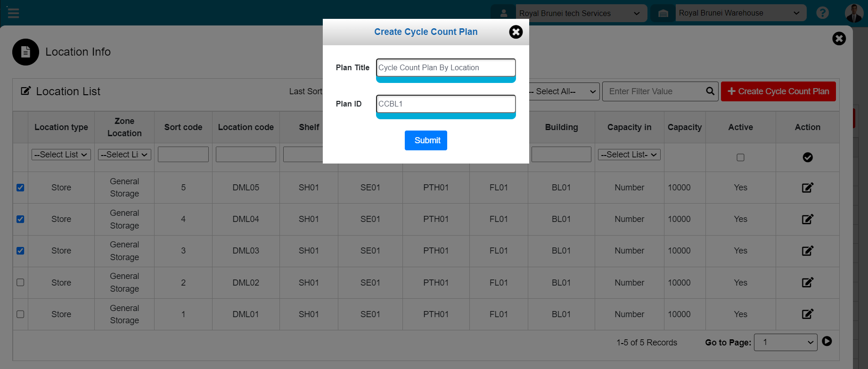Click the filter search magnifier icon
Viewport: 868px width, 369px height.
tap(710, 91)
